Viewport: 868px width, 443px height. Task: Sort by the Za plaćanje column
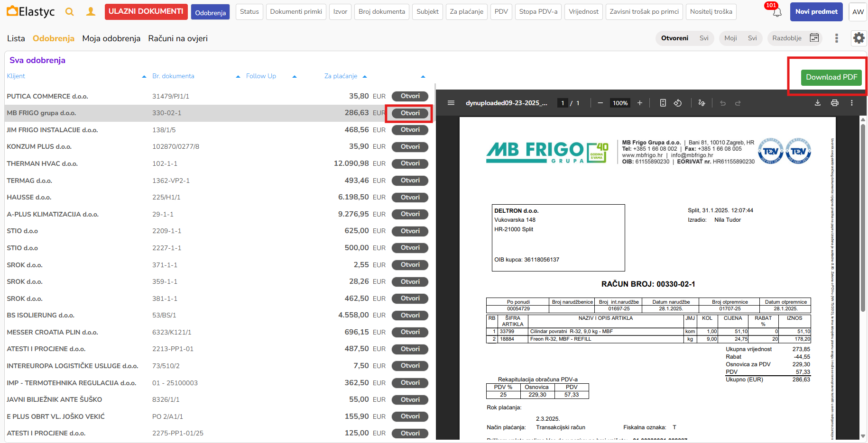coord(341,76)
